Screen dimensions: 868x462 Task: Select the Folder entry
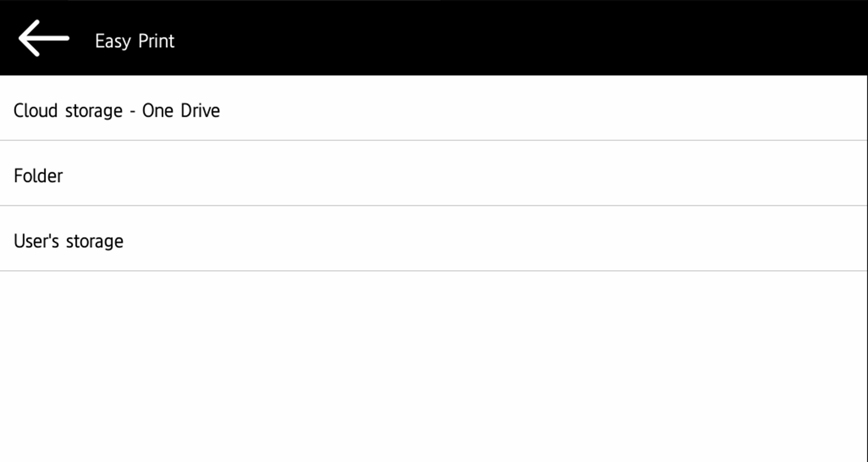pyautogui.click(x=38, y=176)
